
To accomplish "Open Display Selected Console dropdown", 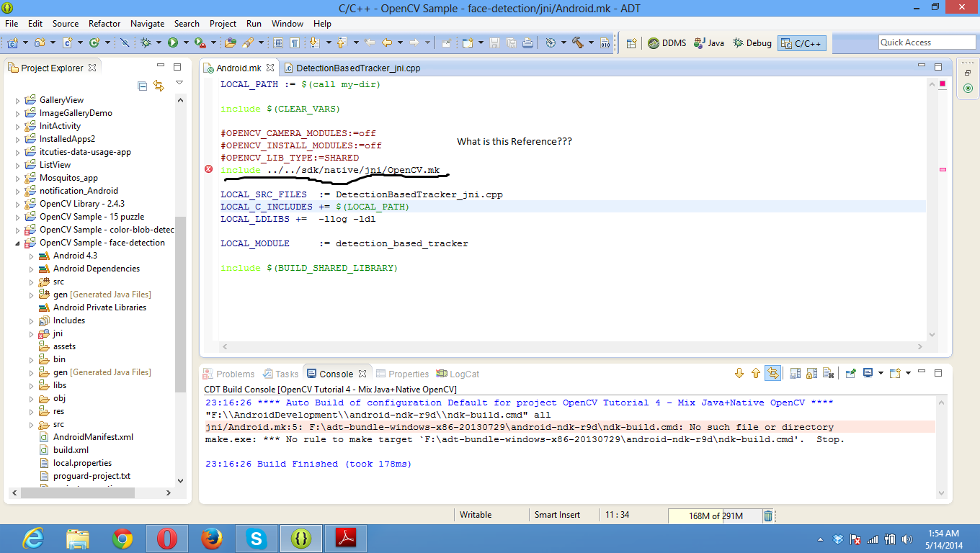I will 881,373.
